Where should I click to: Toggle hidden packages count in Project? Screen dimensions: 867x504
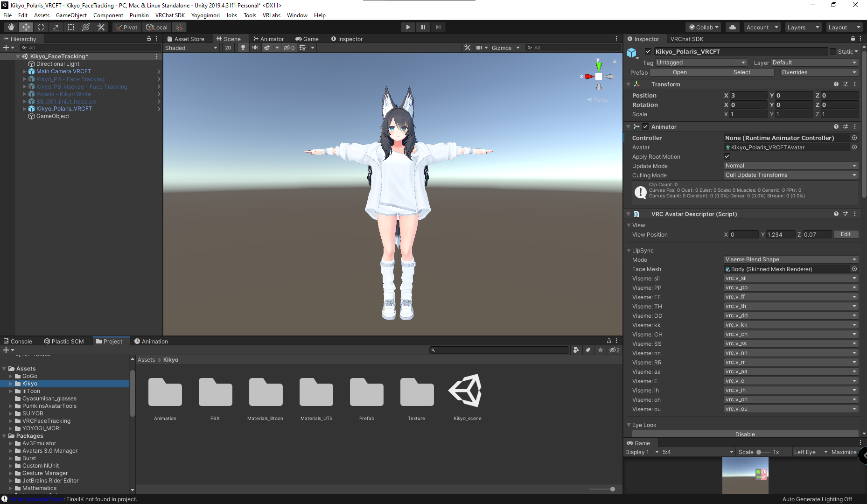click(615, 350)
